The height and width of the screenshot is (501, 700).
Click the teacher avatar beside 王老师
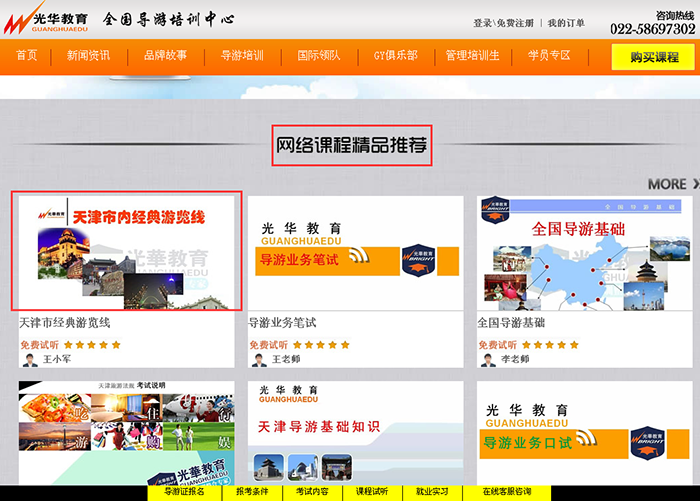point(258,359)
